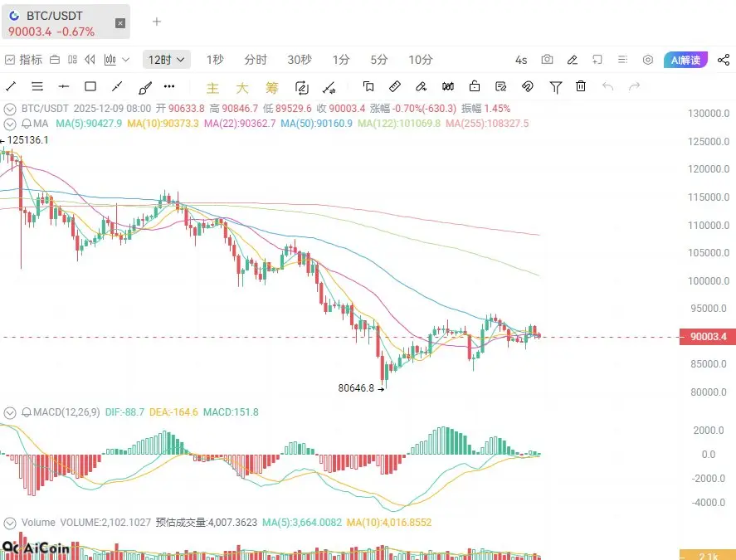The image size is (736, 560).
Task: Click the MA(5):90427.9 label
Action: coord(89,124)
